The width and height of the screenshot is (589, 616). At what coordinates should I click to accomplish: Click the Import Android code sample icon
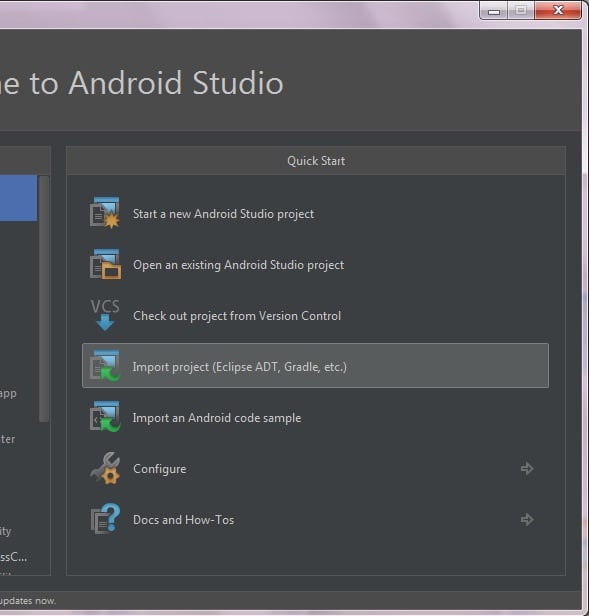tap(105, 417)
